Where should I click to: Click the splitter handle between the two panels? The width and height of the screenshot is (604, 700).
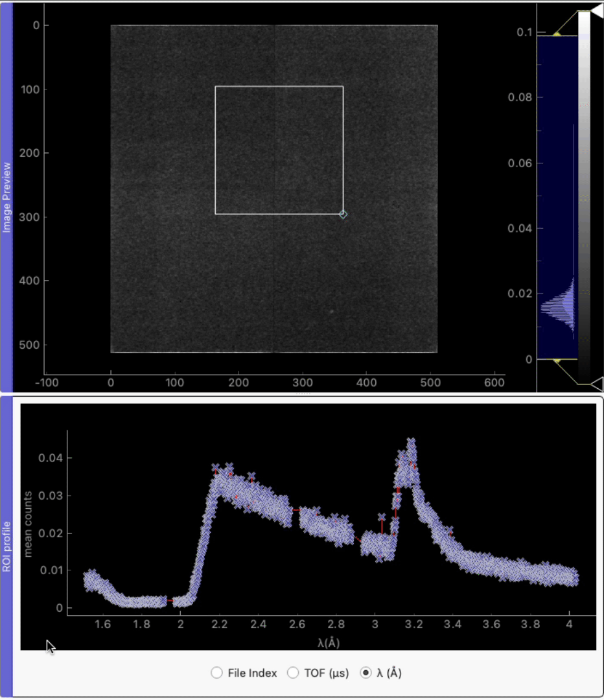pyautogui.click(x=302, y=393)
